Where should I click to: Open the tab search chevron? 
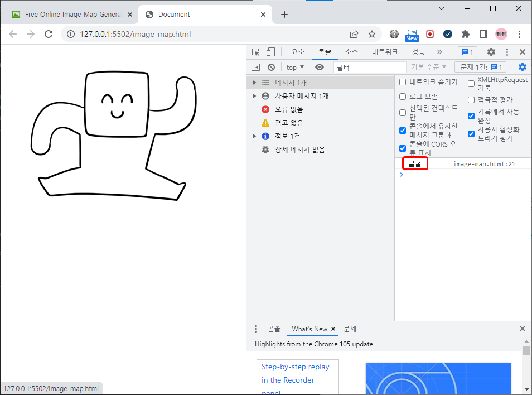[442, 8]
